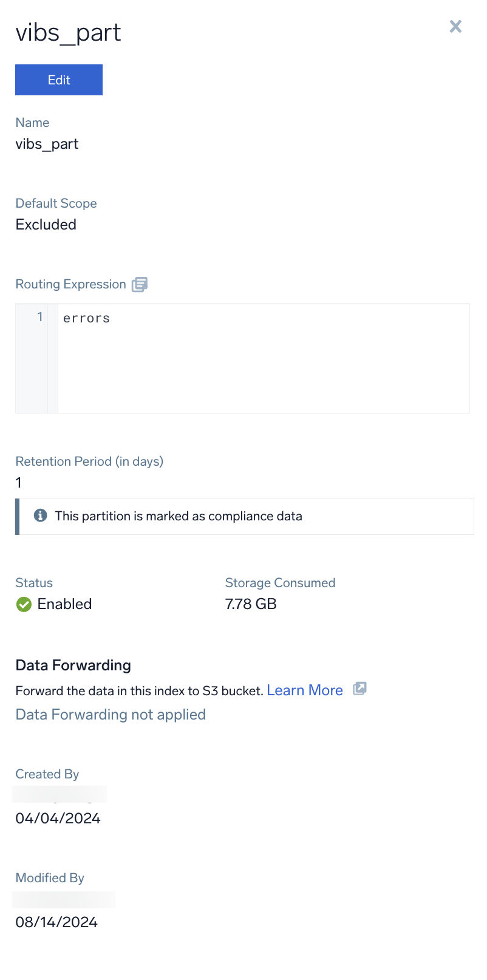Open the Learn More link
Screen dimensions: 487x980
[305, 690]
